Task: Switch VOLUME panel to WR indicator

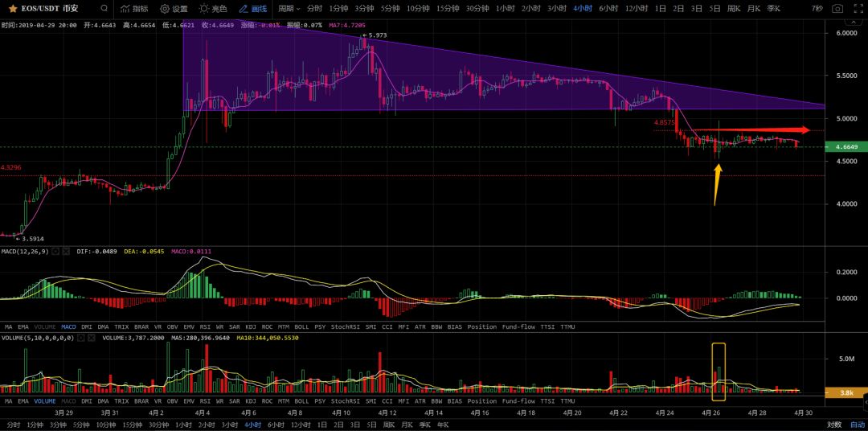Action: (219, 401)
